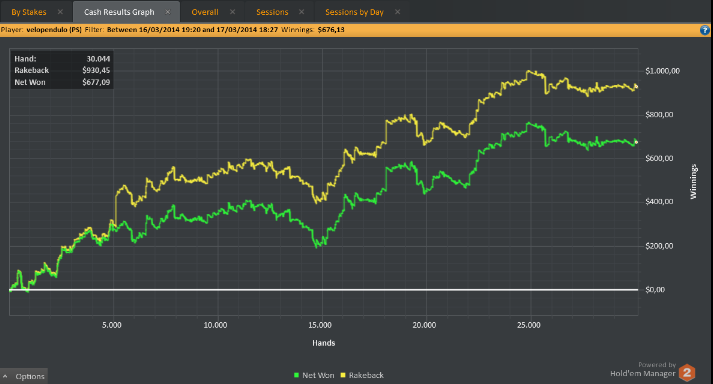Click the 20.000 hands axis label
Viewport: 713px width, 384px height.
pyautogui.click(x=424, y=325)
